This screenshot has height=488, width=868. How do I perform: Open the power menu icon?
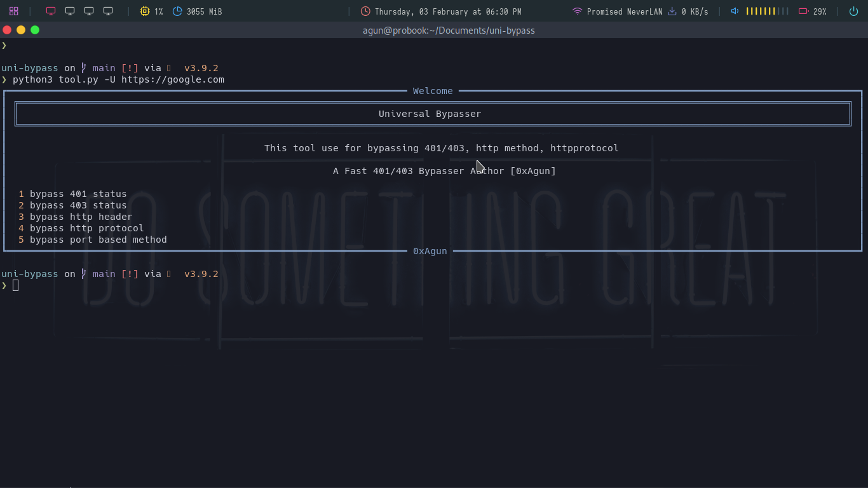853,11
